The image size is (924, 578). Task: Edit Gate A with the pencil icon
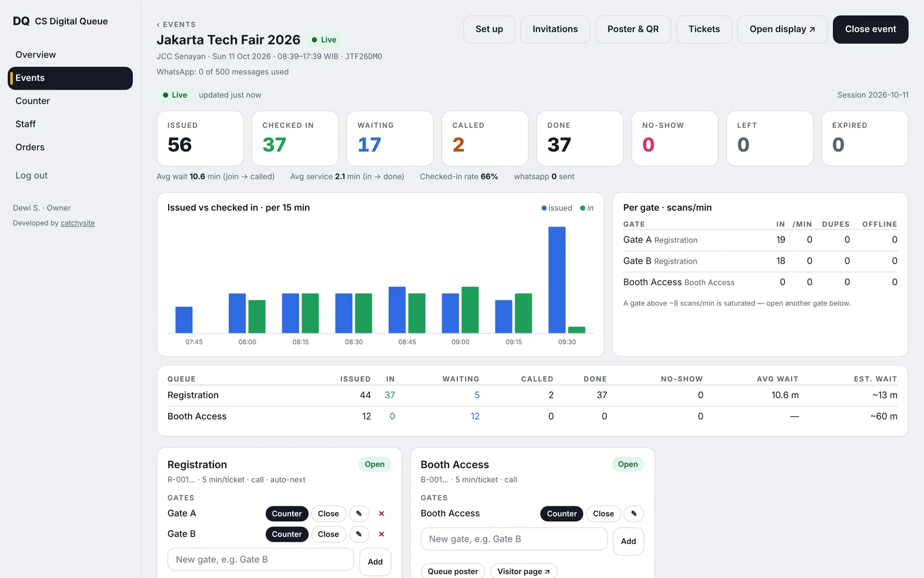[x=359, y=514]
